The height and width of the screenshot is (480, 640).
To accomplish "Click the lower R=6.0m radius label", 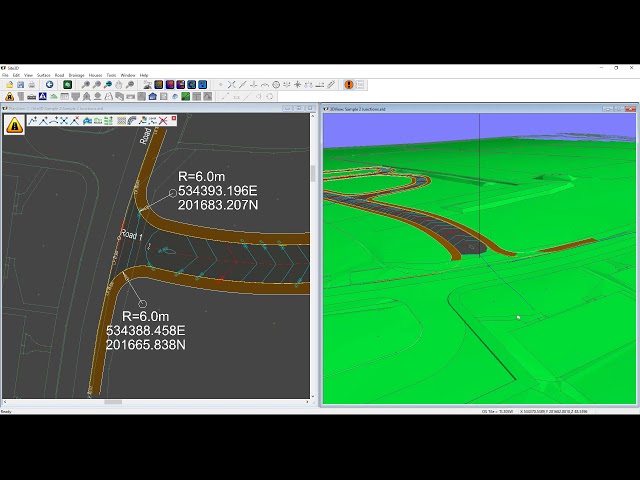I will click(x=145, y=316).
